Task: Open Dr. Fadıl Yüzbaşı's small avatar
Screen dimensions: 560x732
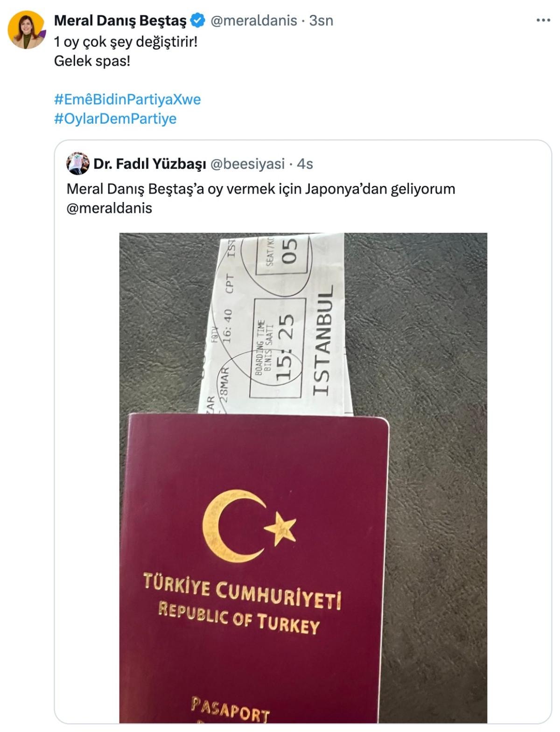Action: coord(78,164)
